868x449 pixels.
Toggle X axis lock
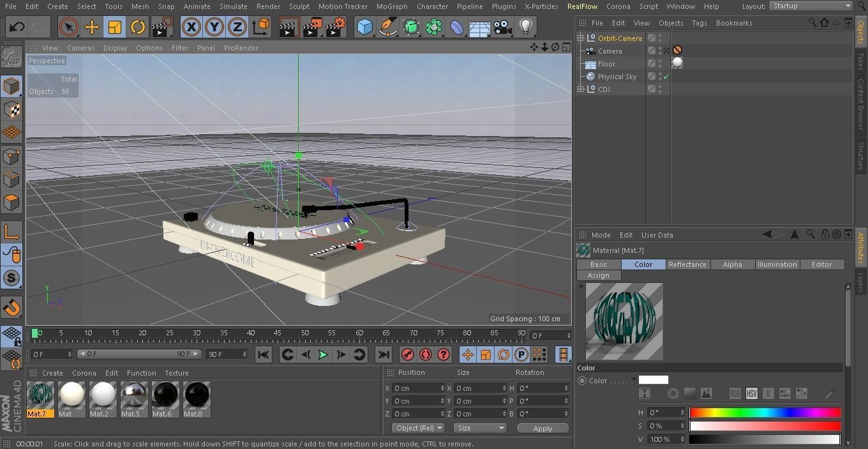pyautogui.click(x=191, y=27)
